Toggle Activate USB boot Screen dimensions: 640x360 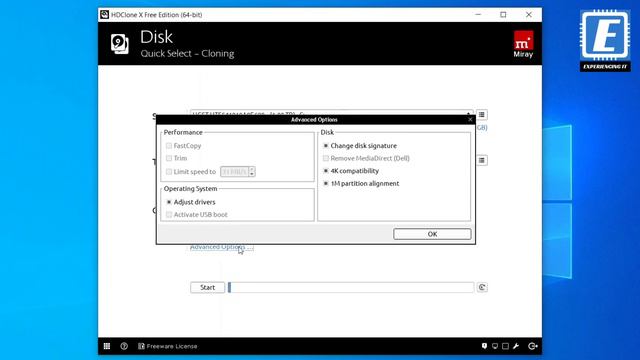169,214
